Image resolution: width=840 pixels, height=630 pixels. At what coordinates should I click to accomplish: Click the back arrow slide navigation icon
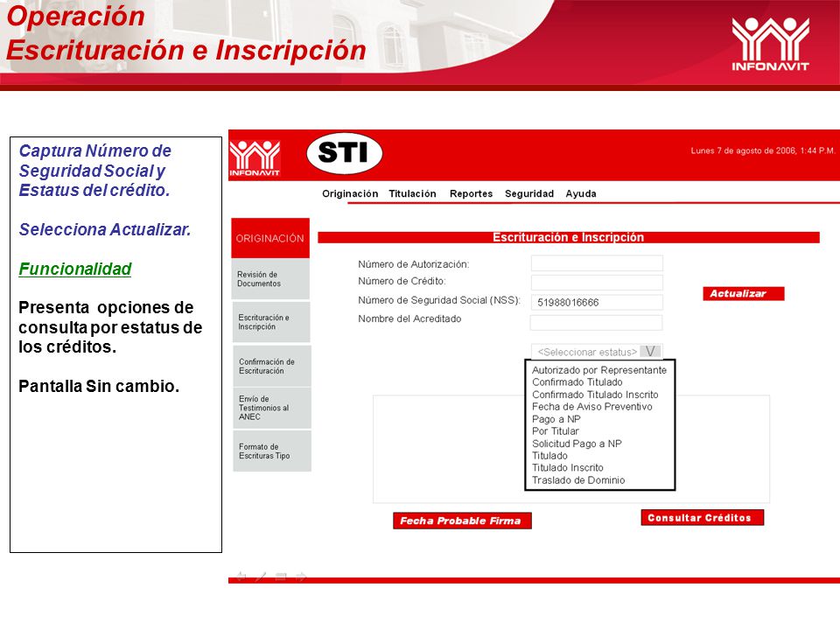(x=241, y=577)
